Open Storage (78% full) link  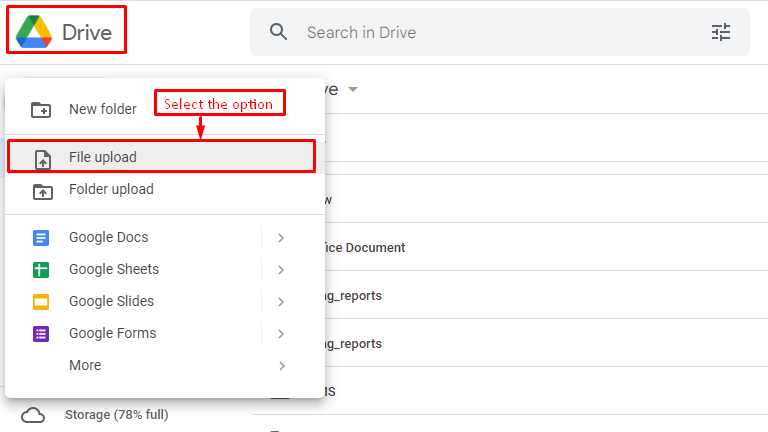[117, 415]
